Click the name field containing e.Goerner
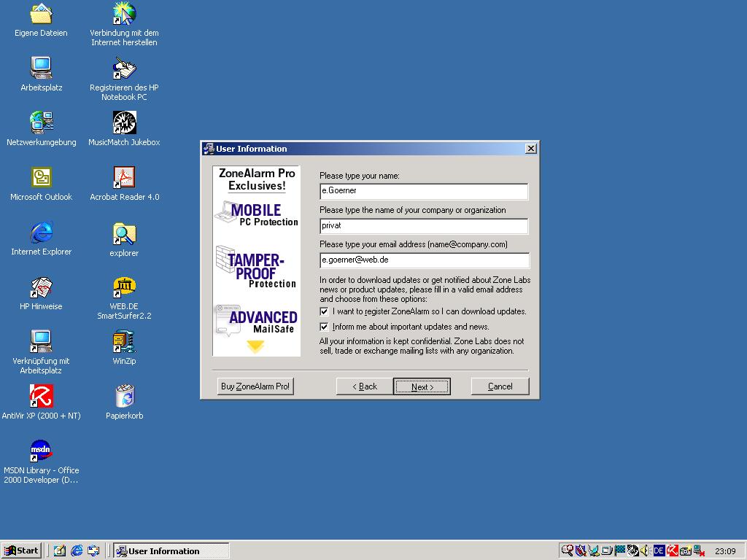Viewport: 747px width, 560px height. pyautogui.click(x=424, y=191)
